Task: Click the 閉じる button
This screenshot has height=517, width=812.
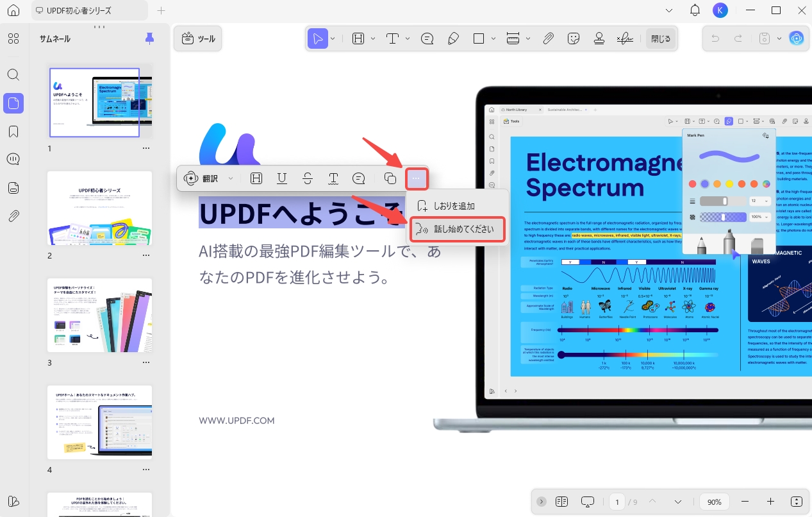Action: tap(661, 38)
